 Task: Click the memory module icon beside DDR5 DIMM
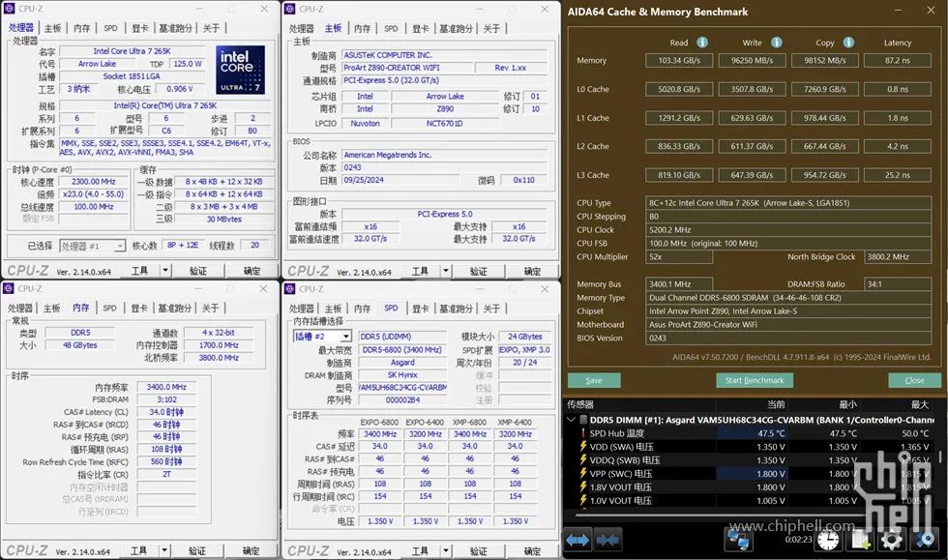click(x=583, y=420)
